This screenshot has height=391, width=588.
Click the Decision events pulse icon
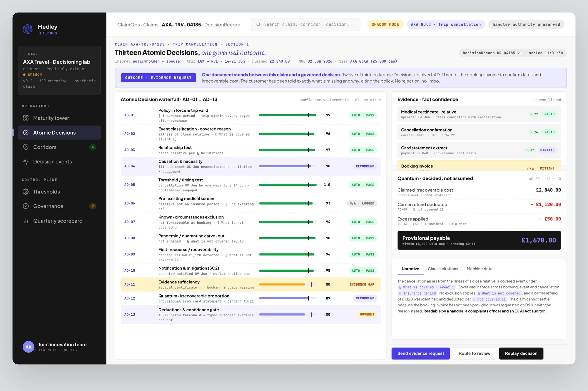click(26, 162)
